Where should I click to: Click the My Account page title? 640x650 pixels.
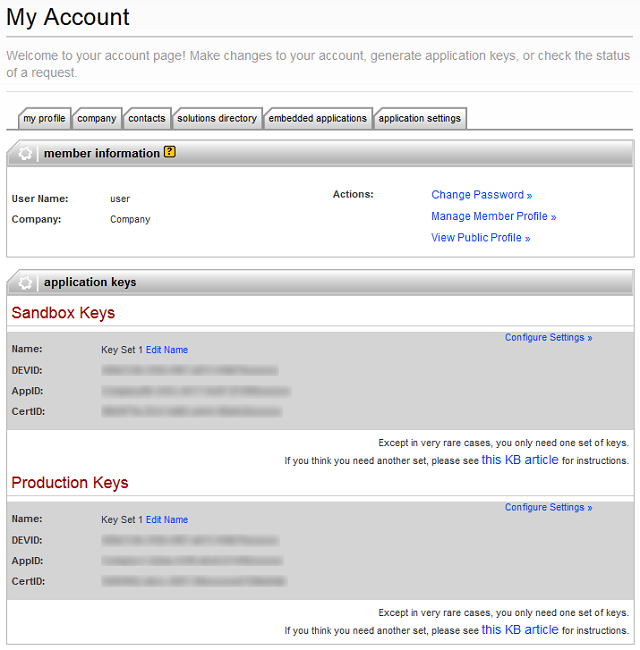(x=68, y=17)
